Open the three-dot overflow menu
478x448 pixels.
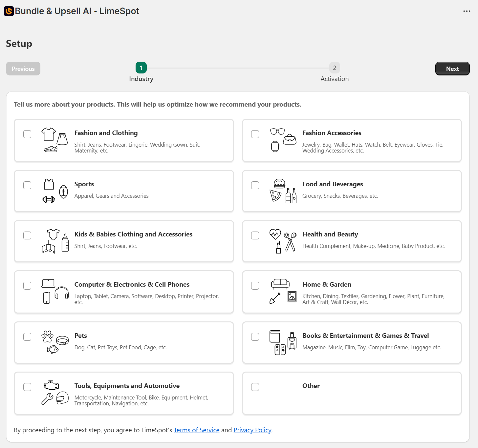pyautogui.click(x=467, y=11)
